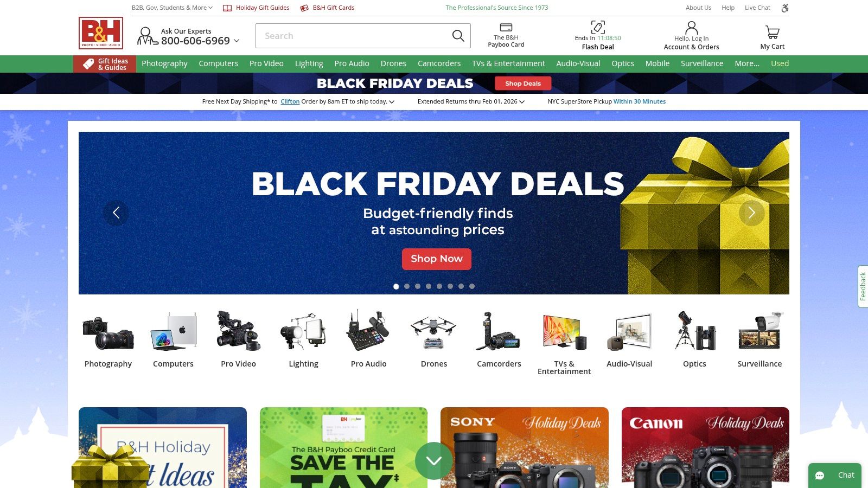Expand the B2B, Gov, Students & More dropdown
Viewport: 868px width, 488px height.
point(172,8)
